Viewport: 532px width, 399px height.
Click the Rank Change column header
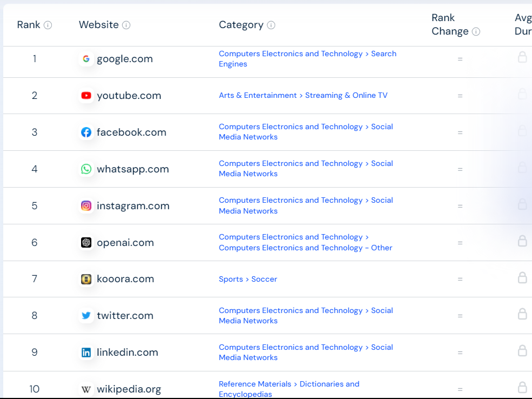pyautogui.click(x=450, y=24)
